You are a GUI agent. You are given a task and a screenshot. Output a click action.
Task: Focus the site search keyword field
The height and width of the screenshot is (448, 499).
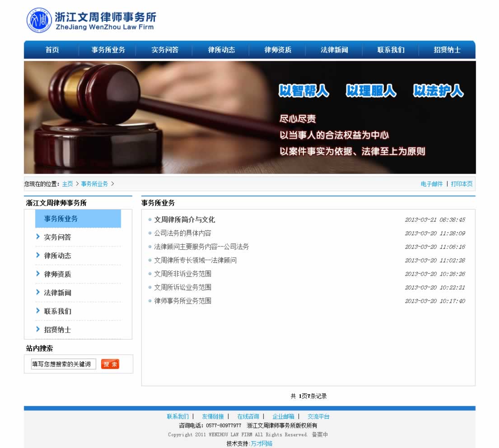point(63,364)
